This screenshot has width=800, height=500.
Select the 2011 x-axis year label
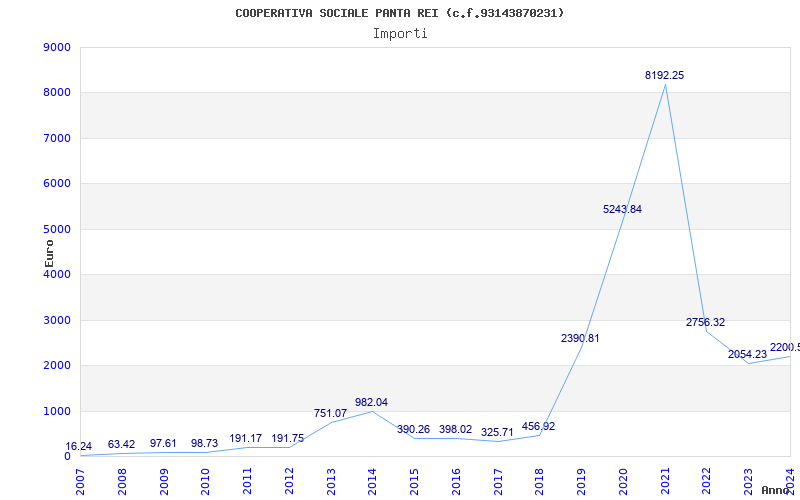[x=247, y=481]
